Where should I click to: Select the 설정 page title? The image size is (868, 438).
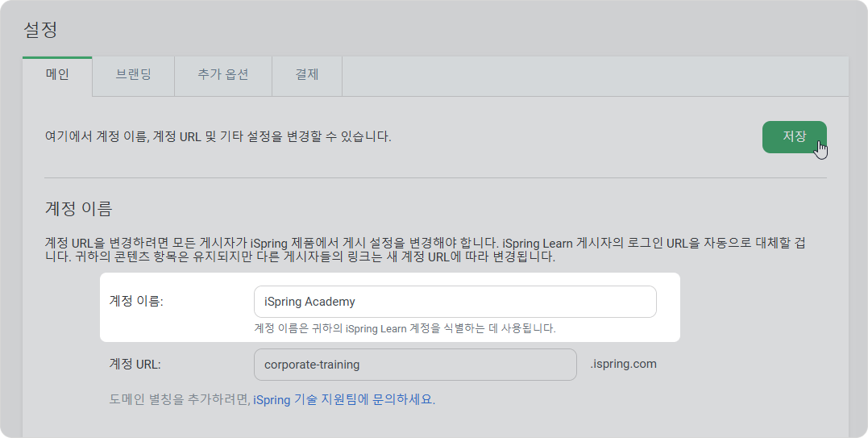(40, 29)
